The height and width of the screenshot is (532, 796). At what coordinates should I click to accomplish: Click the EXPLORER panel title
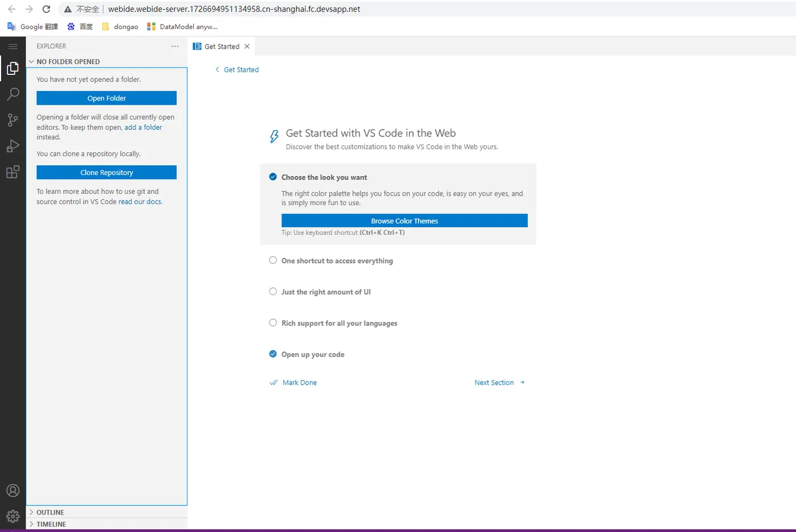point(51,46)
